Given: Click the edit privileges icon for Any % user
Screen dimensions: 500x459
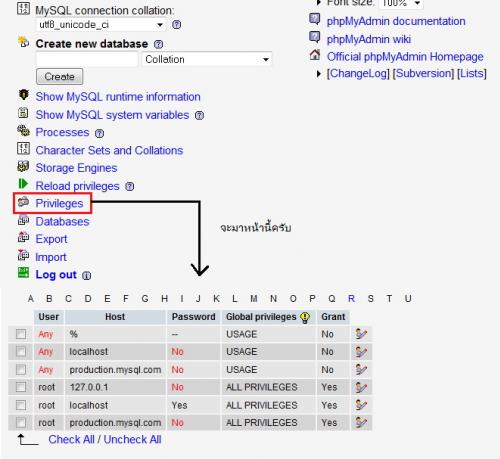Looking at the screenshot, I should tap(361, 334).
